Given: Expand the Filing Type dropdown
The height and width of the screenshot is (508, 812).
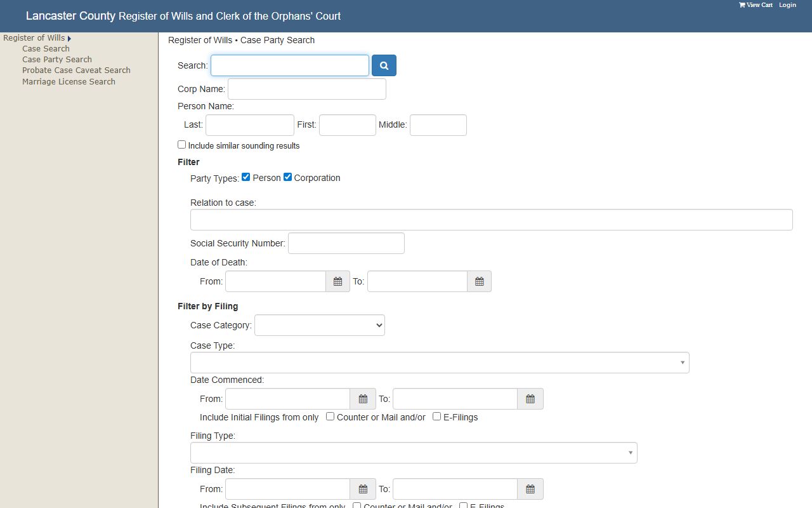Looking at the screenshot, I should (x=414, y=453).
